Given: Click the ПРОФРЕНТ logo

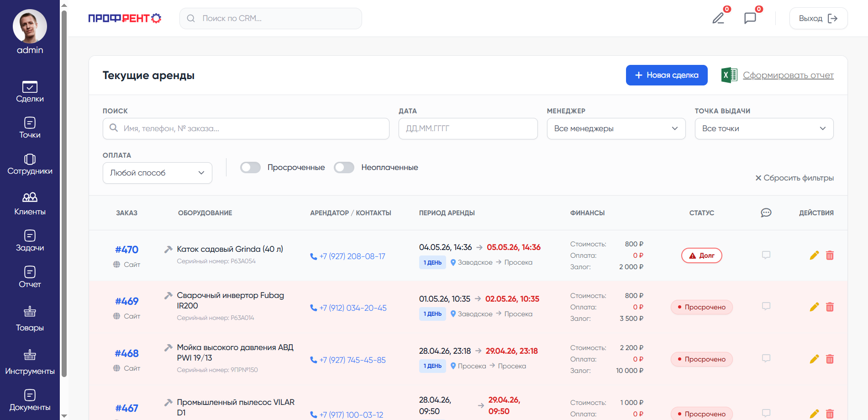Looking at the screenshot, I should point(125,18).
